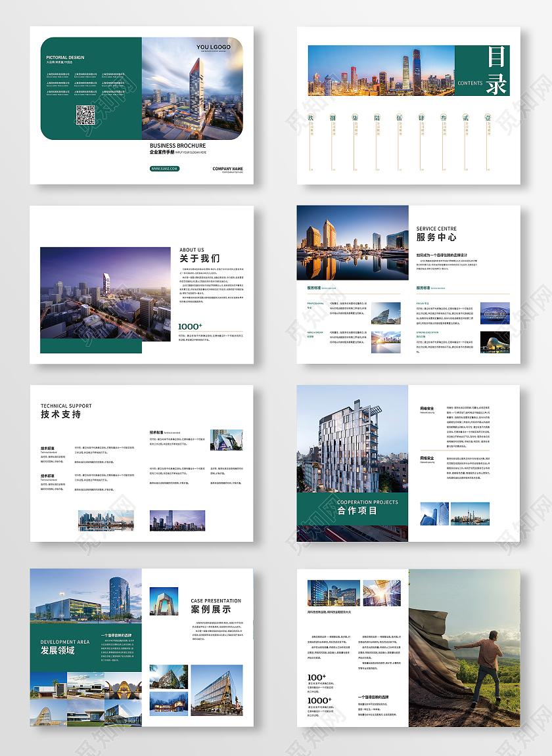This screenshot has width=552, height=756.
Task: Click the green website URL pill button
Action: tap(164, 169)
